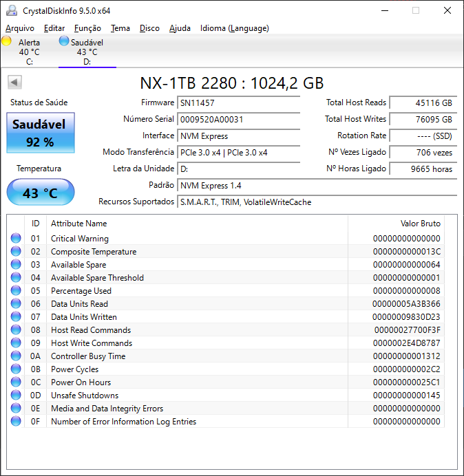Image resolution: width=464 pixels, height=476 pixels.
Task: Click the status orb for Controller Busy Time
Action: pyautogui.click(x=16, y=356)
